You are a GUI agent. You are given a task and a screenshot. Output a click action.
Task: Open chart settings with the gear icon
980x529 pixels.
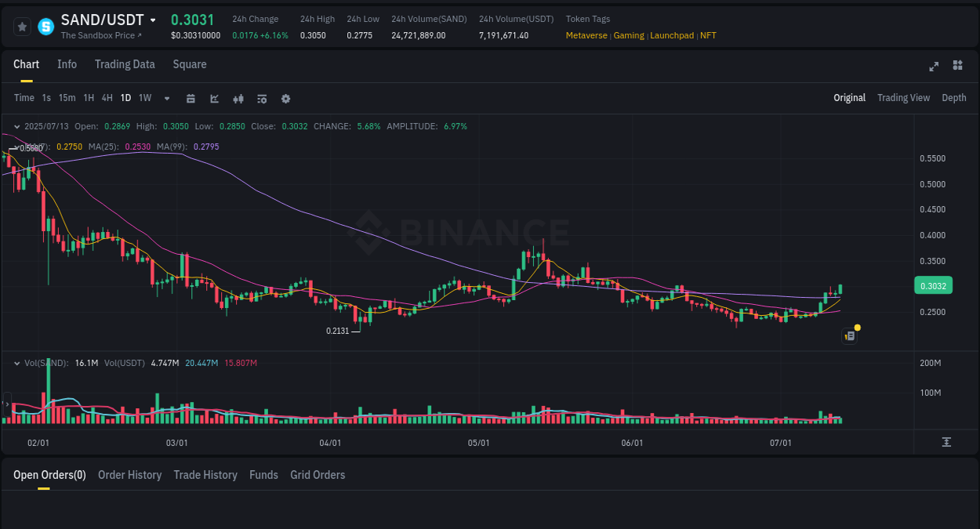coord(285,98)
